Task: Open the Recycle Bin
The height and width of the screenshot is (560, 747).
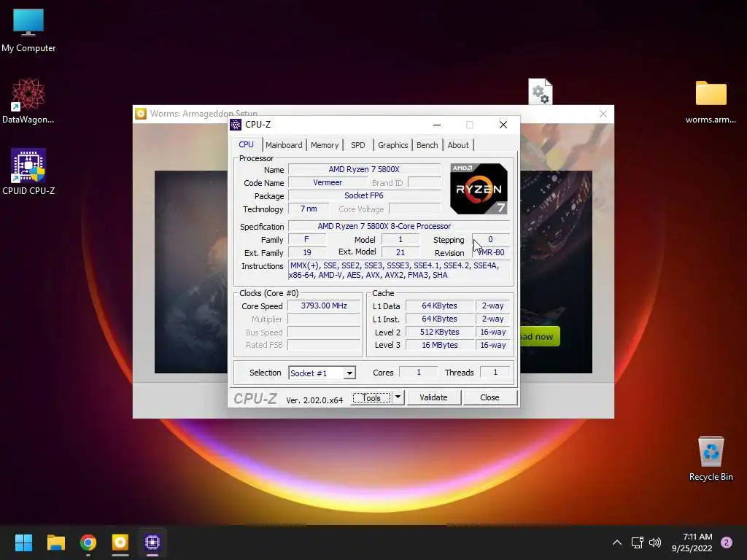Action: 711,458
